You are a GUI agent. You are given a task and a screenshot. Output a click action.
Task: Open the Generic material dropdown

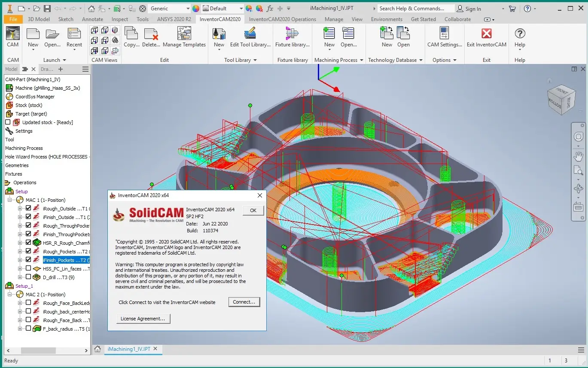tap(169, 9)
